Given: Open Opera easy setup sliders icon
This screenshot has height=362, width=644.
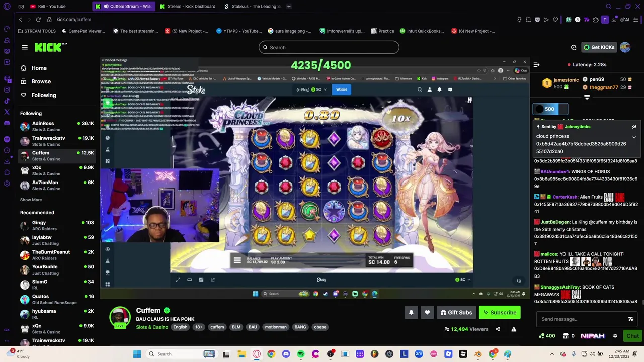Looking at the screenshot, I should click(x=637, y=20).
